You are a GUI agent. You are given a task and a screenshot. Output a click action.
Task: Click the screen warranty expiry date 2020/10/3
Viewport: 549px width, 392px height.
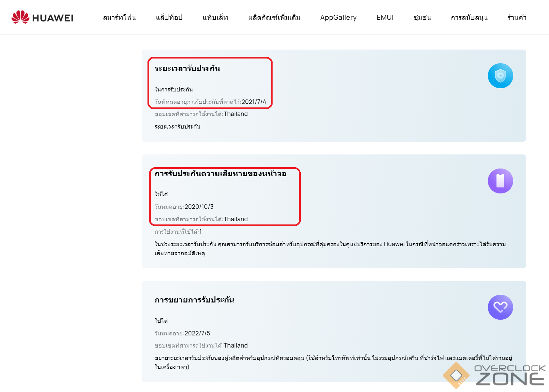pyautogui.click(x=199, y=207)
